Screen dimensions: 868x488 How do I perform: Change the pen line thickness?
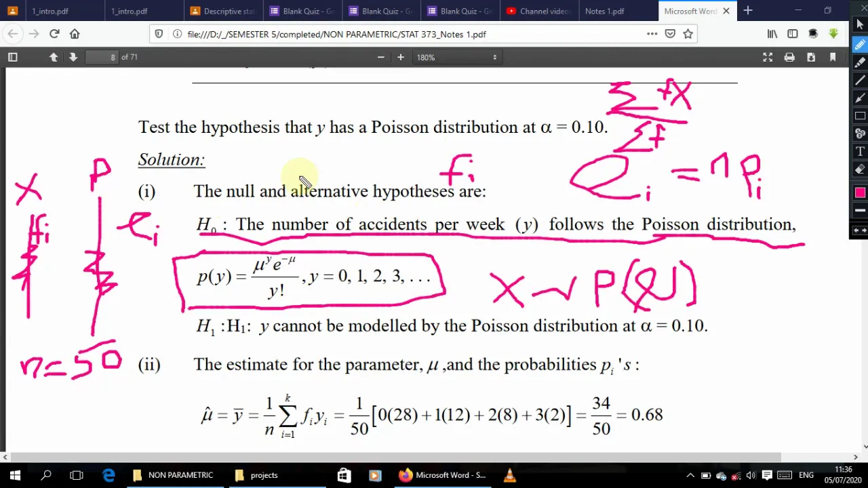860,211
